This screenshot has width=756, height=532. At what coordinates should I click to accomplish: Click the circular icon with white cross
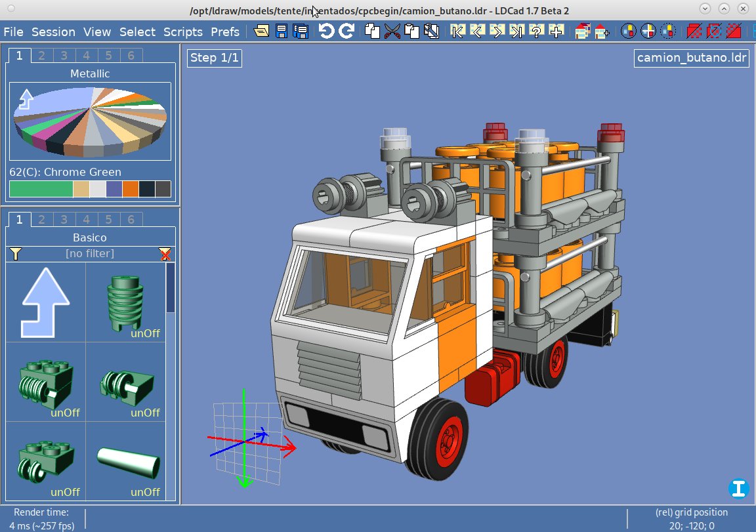(648, 31)
